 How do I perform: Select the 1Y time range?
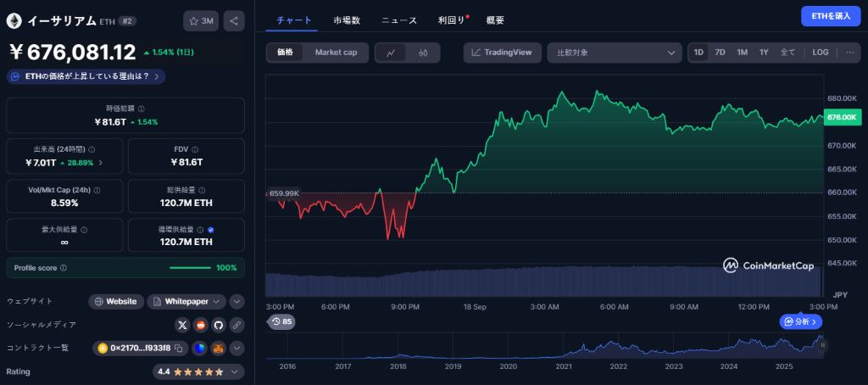point(764,53)
